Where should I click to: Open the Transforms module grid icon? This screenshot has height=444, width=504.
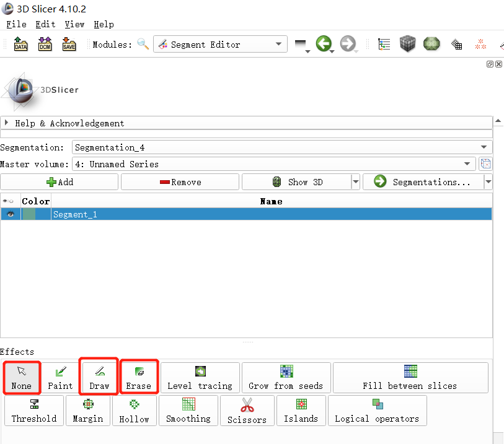click(x=457, y=45)
